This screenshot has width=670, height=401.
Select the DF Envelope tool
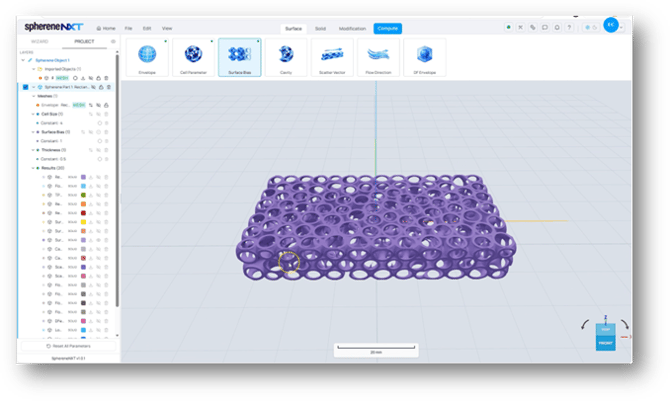tap(424, 57)
